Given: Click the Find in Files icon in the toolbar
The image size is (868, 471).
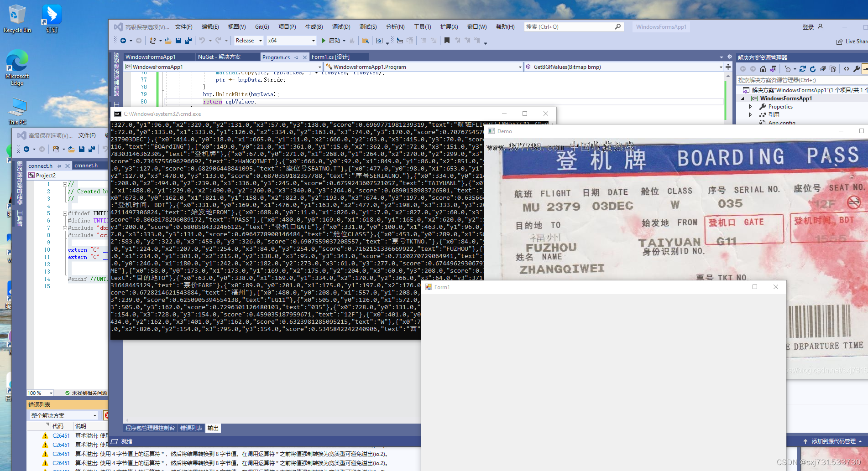Looking at the screenshot, I should (x=365, y=41).
